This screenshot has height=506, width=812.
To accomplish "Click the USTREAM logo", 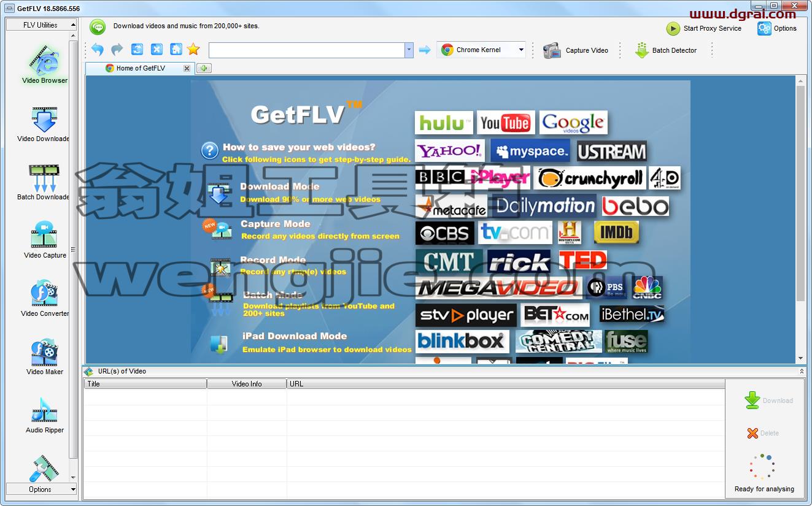I will [611, 151].
